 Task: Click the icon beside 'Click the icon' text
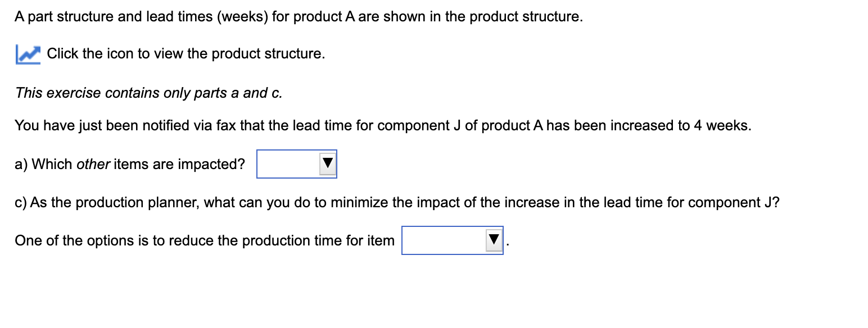[27, 53]
